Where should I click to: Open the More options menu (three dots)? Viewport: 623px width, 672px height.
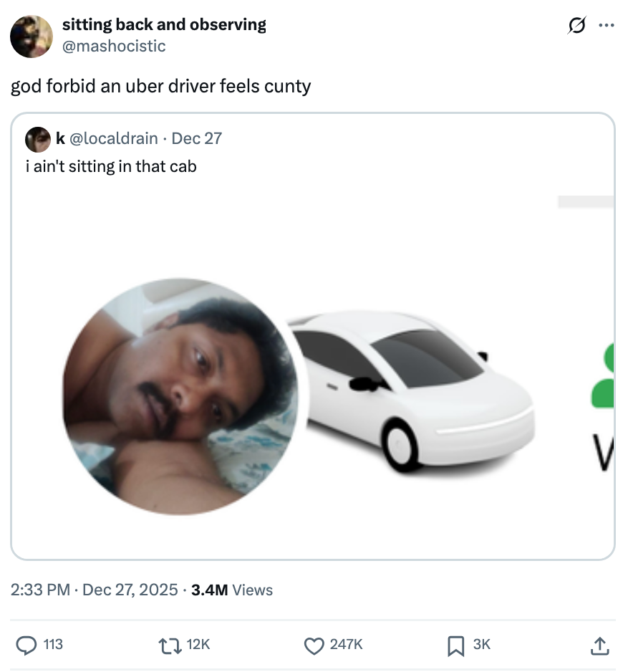click(x=606, y=24)
